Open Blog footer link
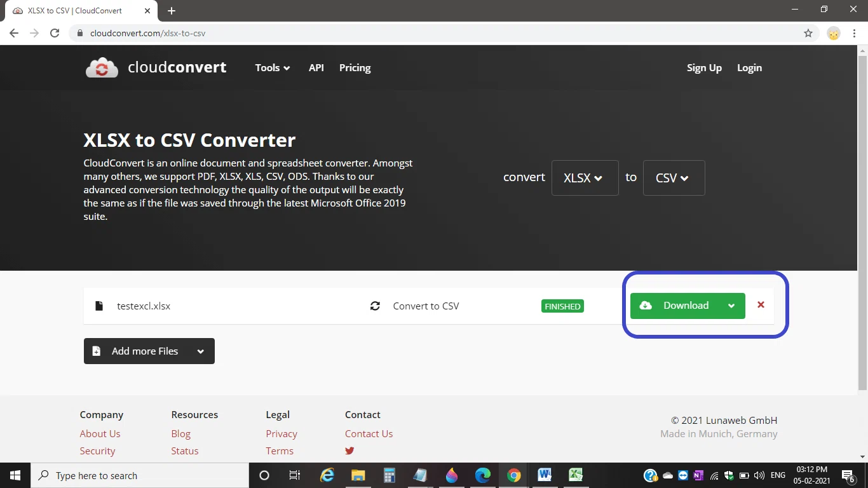The image size is (868, 488). [x=180, y=433]
